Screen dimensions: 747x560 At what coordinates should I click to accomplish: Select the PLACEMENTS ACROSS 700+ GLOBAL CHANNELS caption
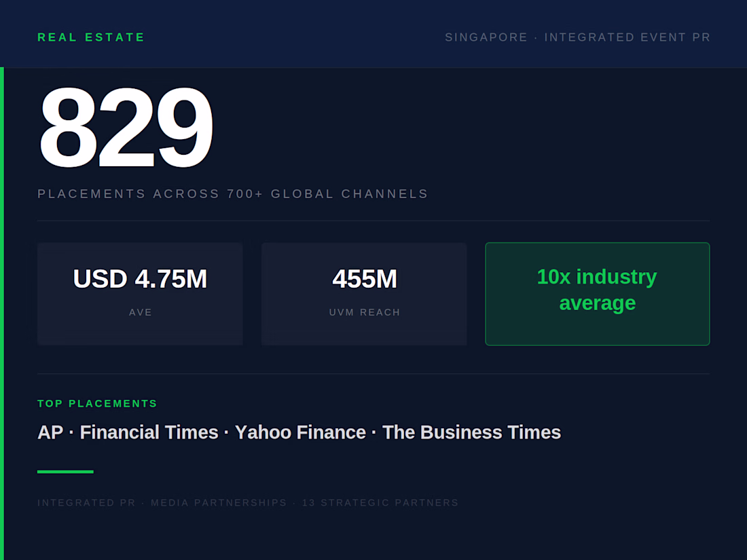[x=233, y=194]
